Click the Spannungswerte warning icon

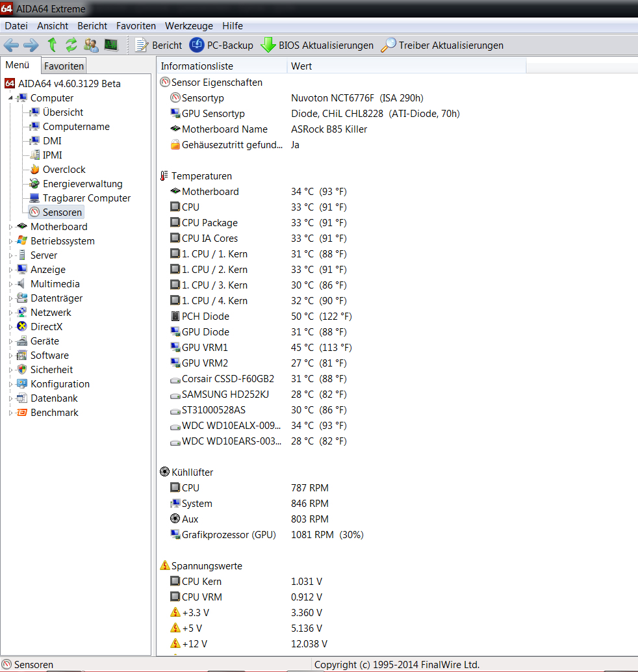165,565
